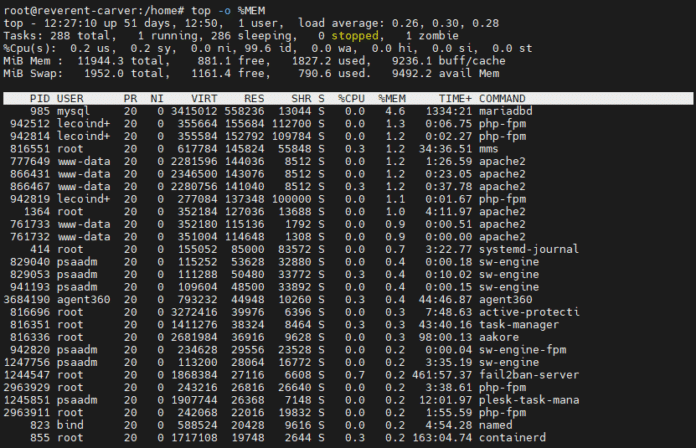Select the 163:04.74 TIME+ value
This screenshot has width=696, height=448.
[442, 438]
